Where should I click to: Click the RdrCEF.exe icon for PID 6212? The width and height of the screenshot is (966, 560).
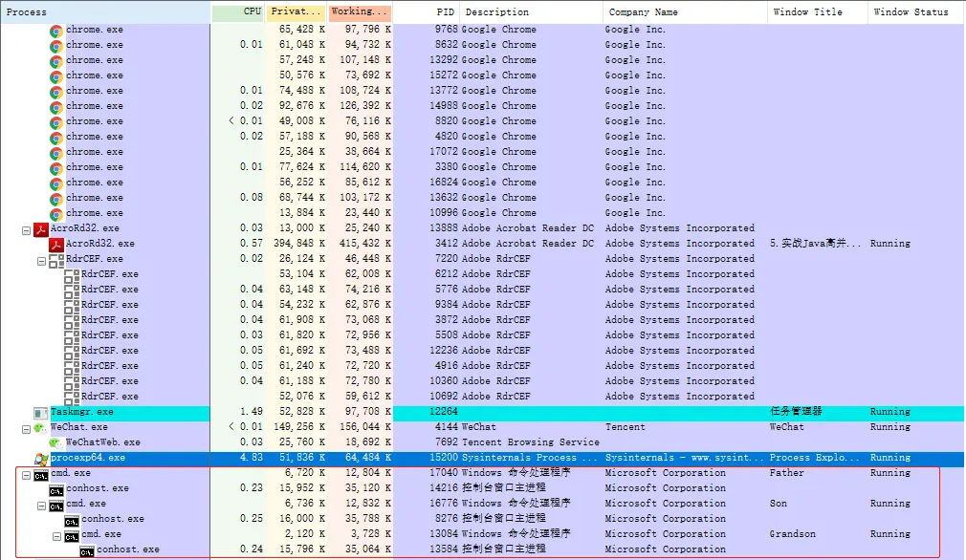coord(72,275)
